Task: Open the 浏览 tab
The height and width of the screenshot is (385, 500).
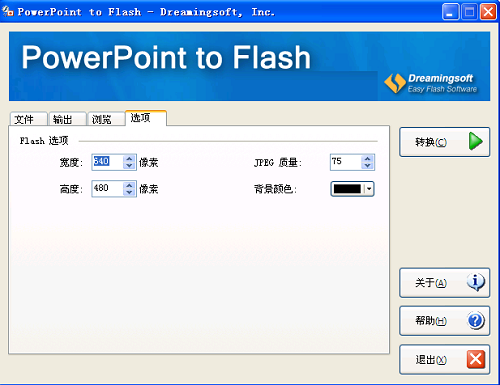Action: (x=106, y=119)
